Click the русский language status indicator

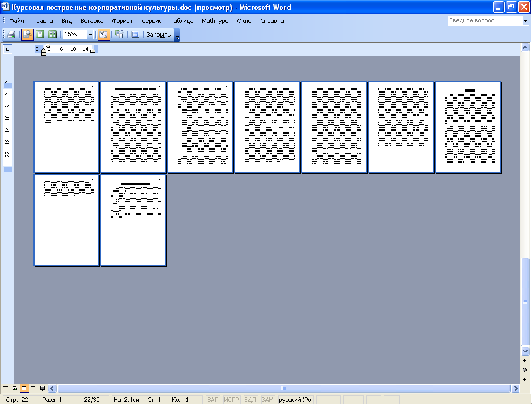[295, 400]
